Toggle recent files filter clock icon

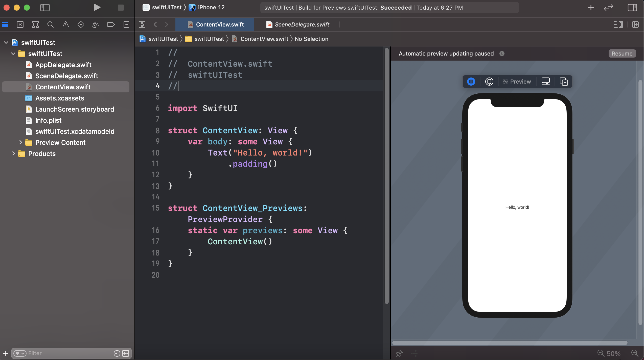(x=117, y=353)
